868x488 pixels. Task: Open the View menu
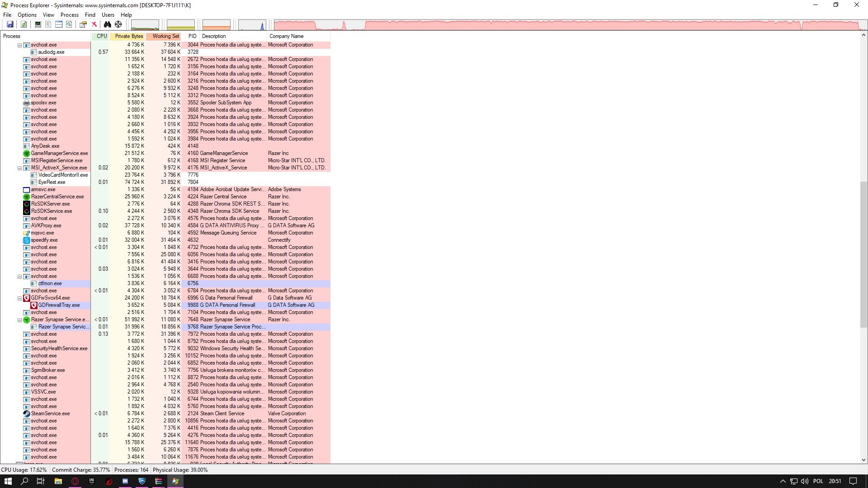[48, 15]
